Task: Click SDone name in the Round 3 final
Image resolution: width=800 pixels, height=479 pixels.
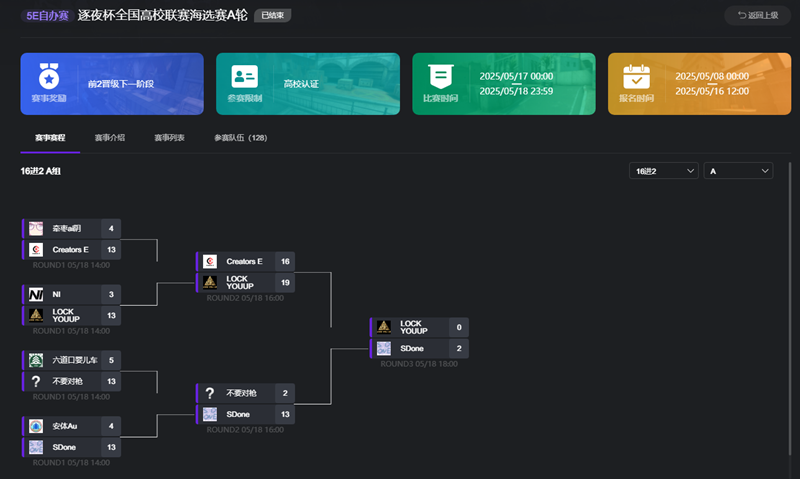Action: pos(412,348)
